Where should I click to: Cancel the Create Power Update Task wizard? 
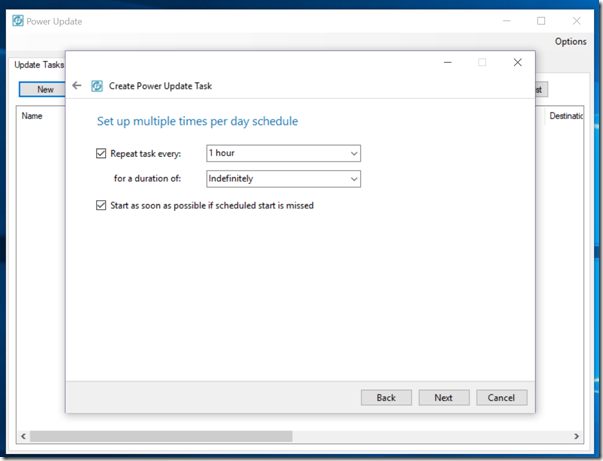coord(501,398)
